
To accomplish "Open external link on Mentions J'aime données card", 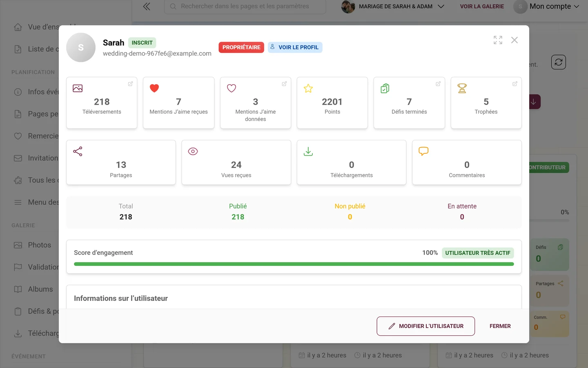I will pos(284,84).
